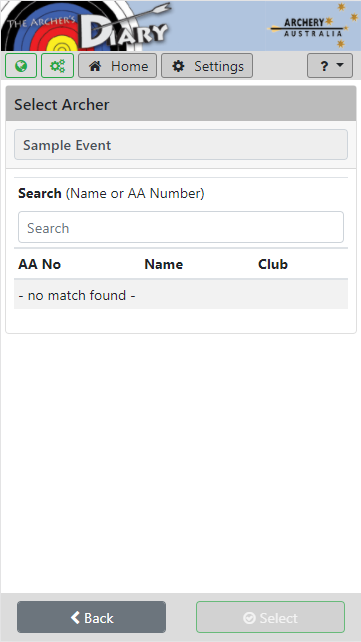The height and width of the screenshot is (642, 361).
Task: Sort by the Name column header
Action: (164, 264)
